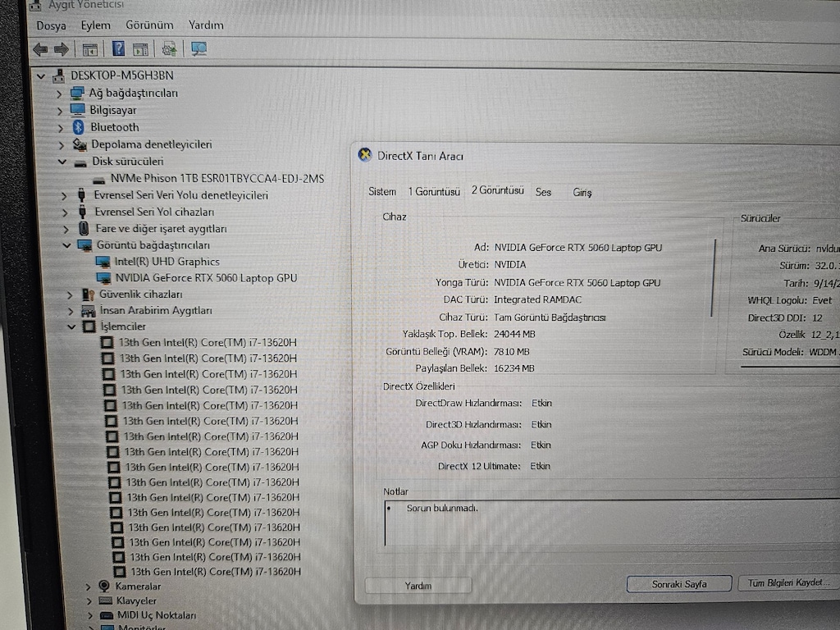Expand Depolama denetleyicileri chevron

point(61,145)
